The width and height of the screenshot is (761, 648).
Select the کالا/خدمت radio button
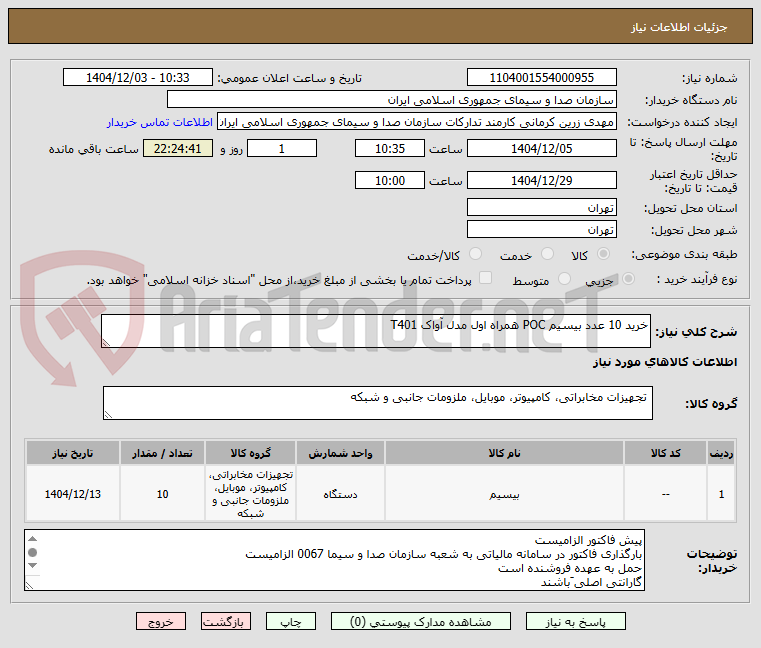476,254
